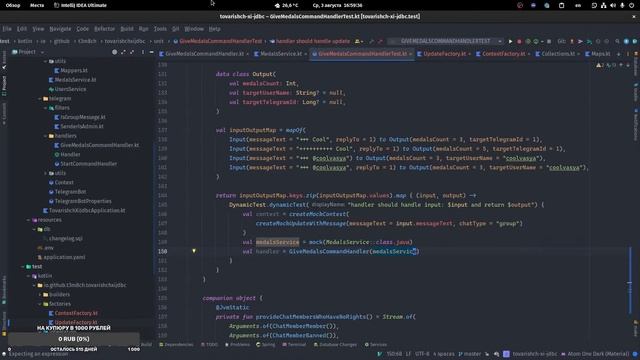
Task: Open the Problems tool window
Action: point(237,344)
